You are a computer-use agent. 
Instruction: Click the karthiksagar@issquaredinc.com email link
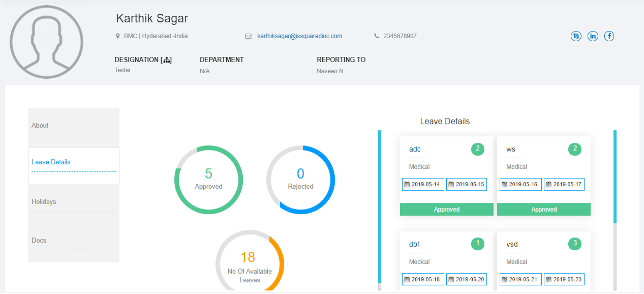click(x=299, y=36)
